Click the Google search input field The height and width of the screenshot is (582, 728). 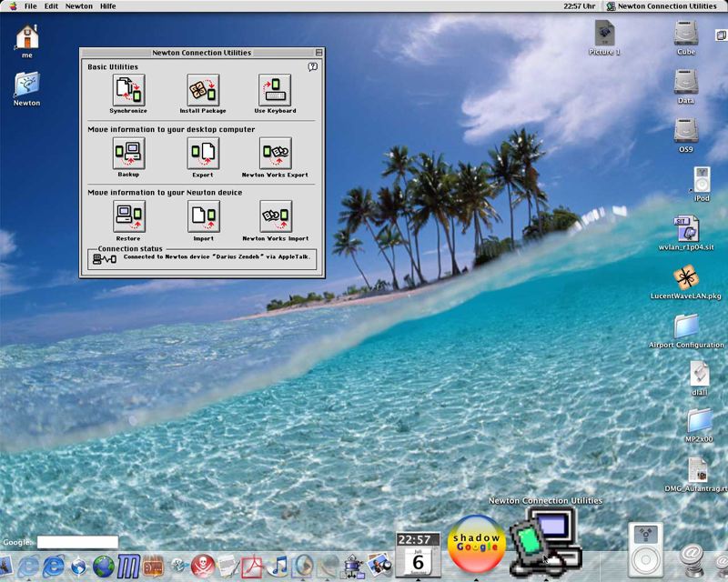pyautogui.click(x=77, y=543)
